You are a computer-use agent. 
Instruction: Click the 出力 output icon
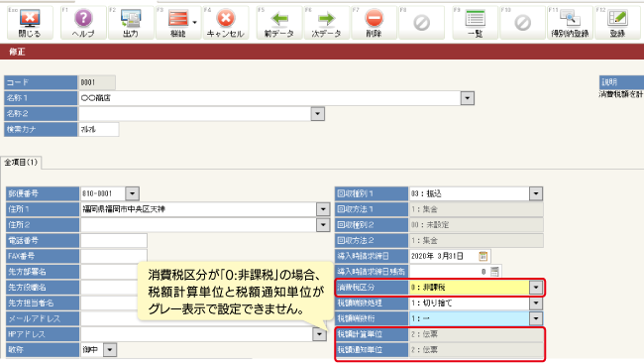pyautogui.click(x=131, y=23)
